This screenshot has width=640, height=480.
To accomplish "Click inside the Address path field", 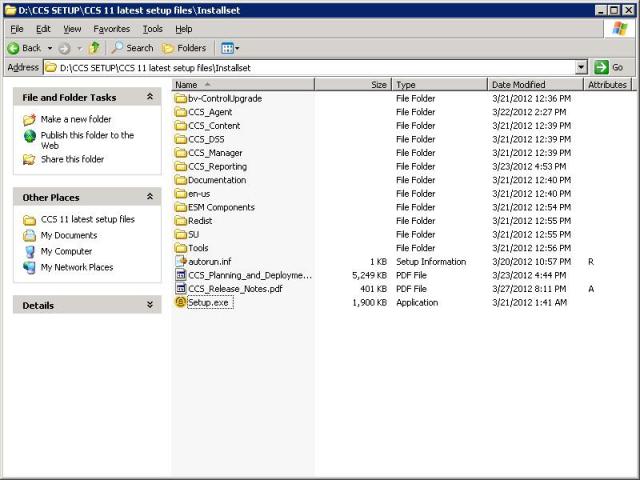I will click(309, 67).
